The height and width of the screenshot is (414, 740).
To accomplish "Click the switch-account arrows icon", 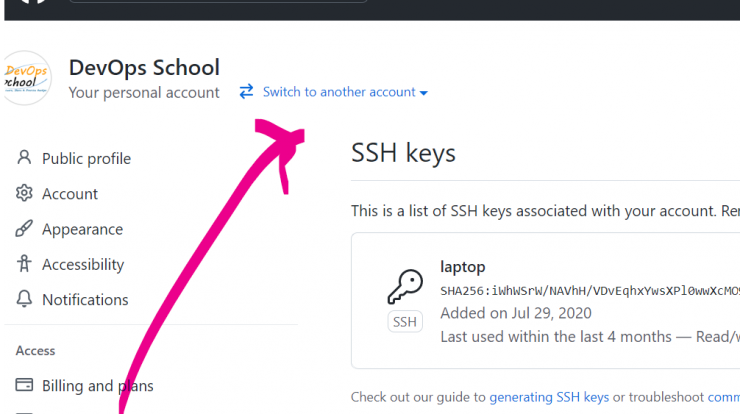I will [246, 91].
